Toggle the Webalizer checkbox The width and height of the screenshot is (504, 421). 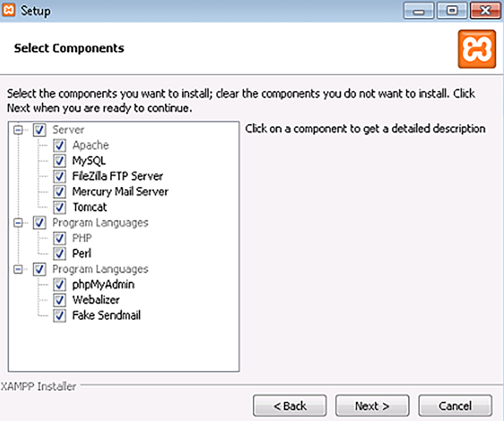60,300
